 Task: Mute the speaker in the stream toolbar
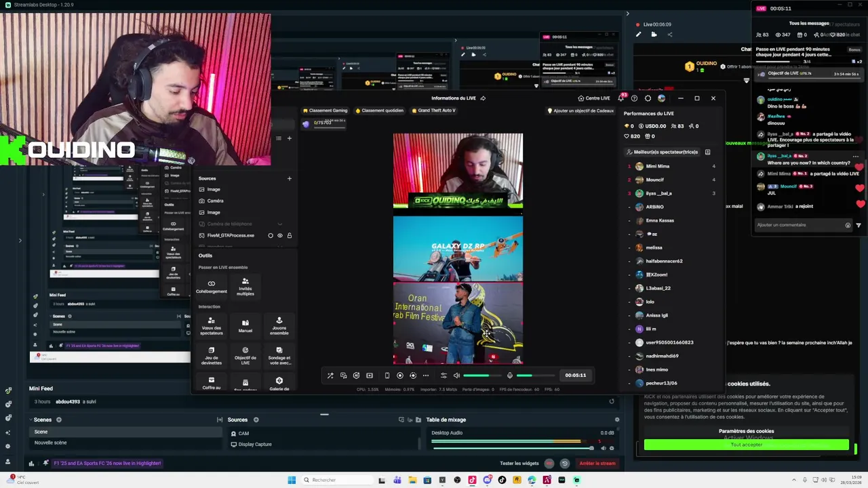456,375
